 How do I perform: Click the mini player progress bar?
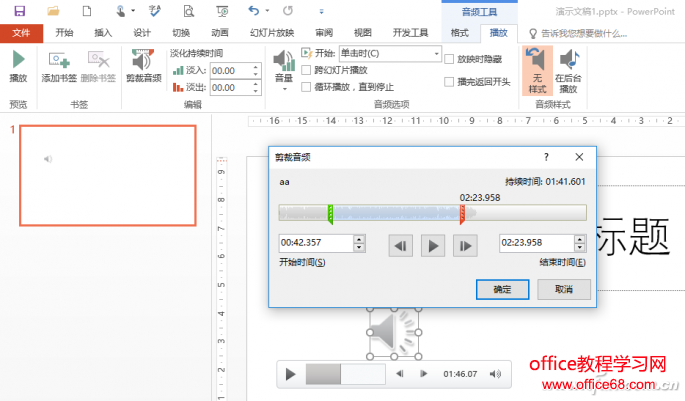coord(346,374)
